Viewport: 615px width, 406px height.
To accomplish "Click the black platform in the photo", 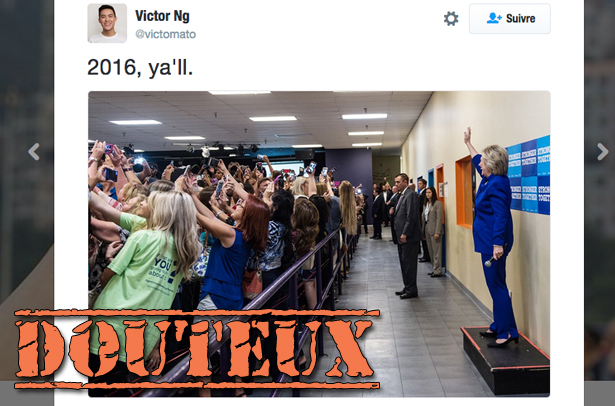I will [505, 360].
